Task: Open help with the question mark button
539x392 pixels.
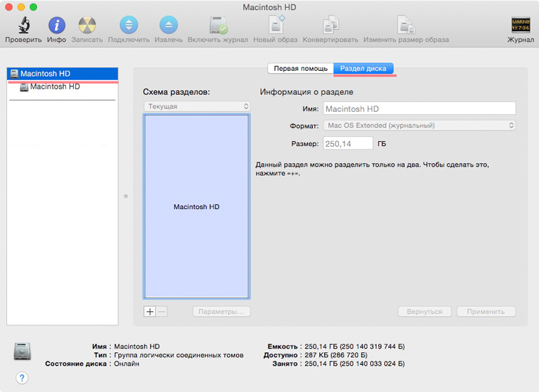Action: point(22,378)
